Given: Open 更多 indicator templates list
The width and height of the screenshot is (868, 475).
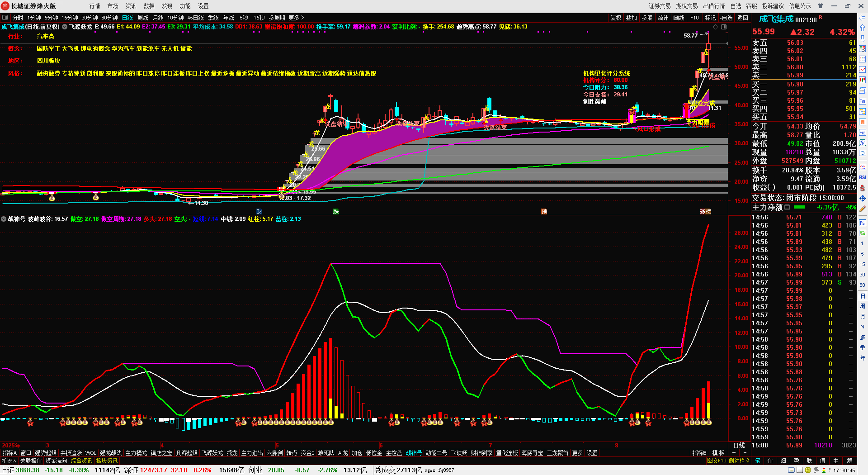Looking at the screenshot, I should point(577,453).
